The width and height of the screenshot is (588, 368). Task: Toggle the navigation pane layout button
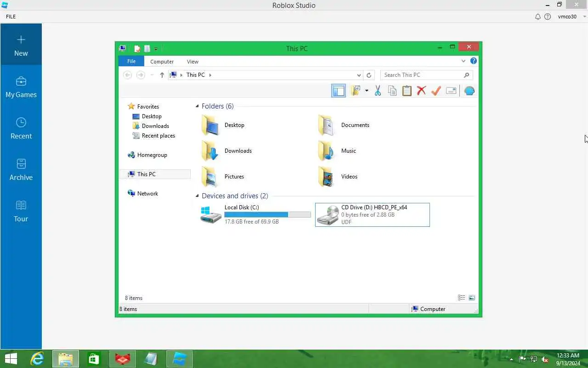click(x=339, y=91)
